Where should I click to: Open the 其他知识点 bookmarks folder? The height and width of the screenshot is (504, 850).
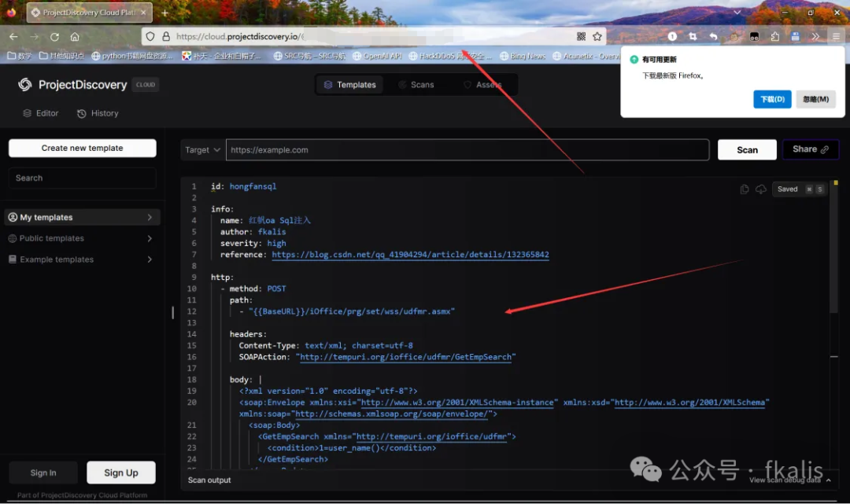[x=61, y=56]
